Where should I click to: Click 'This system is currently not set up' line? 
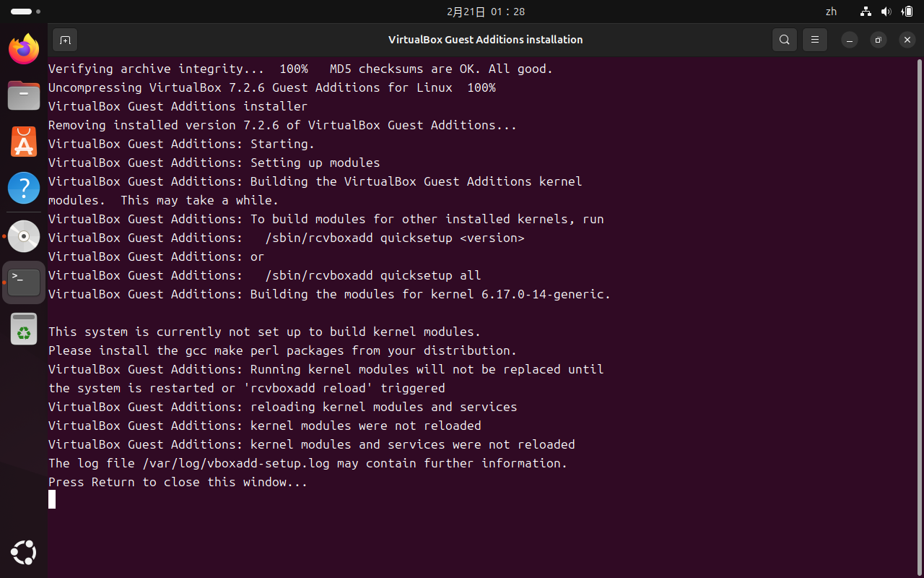pyautogui.click(x=265, y=332)
